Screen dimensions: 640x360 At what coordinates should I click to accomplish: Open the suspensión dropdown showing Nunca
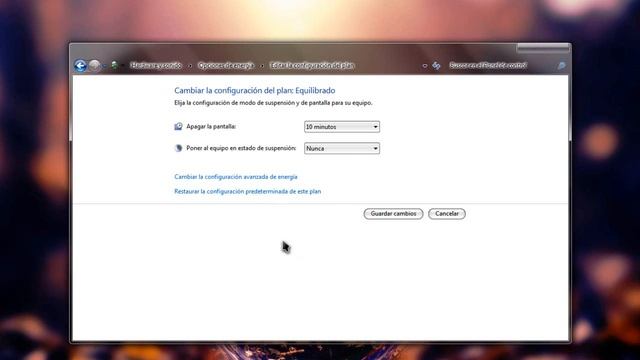coord(342,148)
